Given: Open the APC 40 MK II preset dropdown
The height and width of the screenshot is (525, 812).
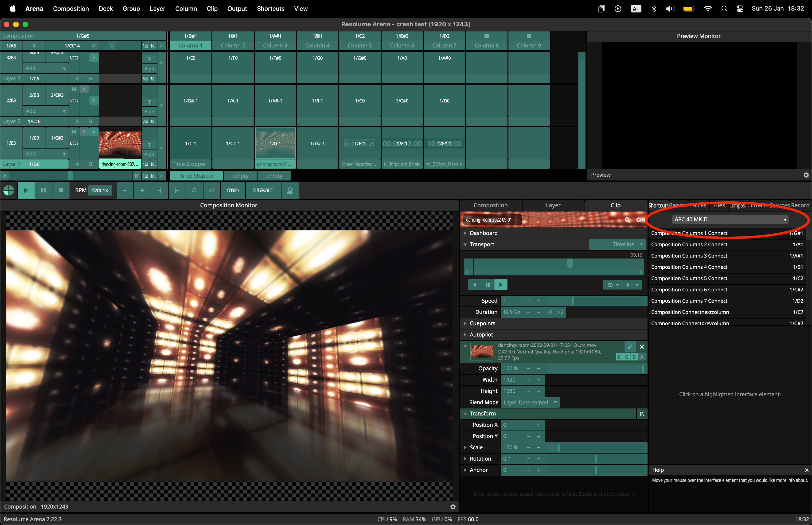Looking at the screenshot, I should (x=730, y=219).
